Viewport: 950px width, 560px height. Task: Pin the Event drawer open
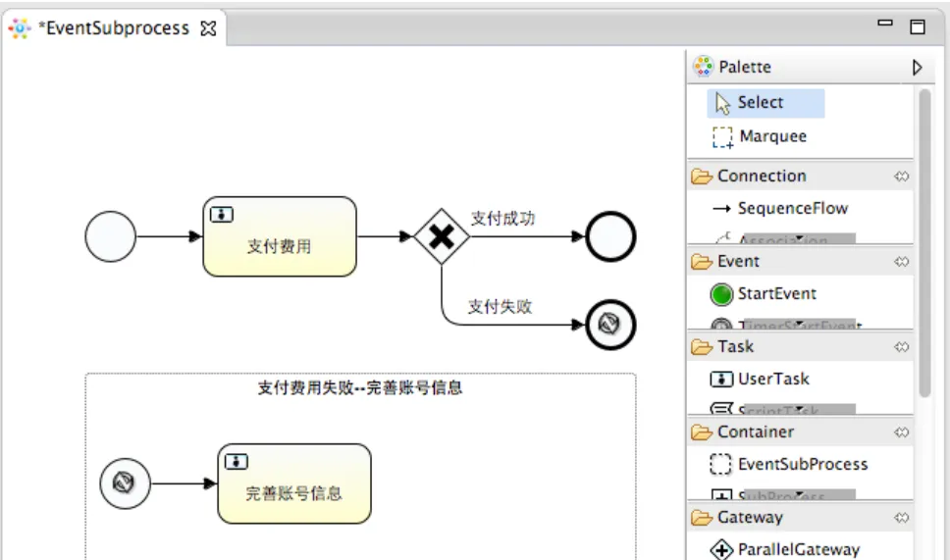coord(902,262)
